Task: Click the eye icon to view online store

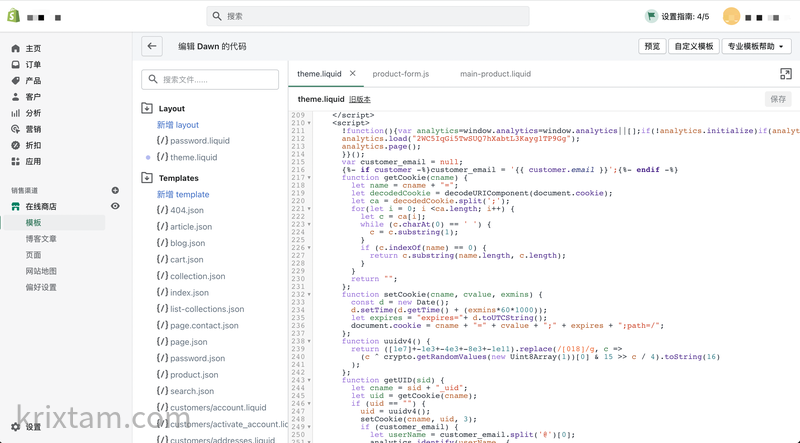Action: 115,207
